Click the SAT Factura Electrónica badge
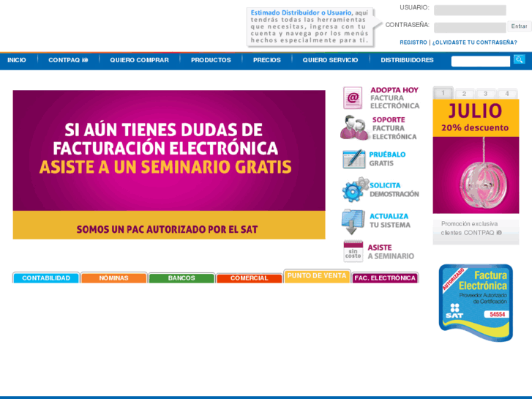The height and width of the screenshot is (399, 532). [x=476, y=302]
